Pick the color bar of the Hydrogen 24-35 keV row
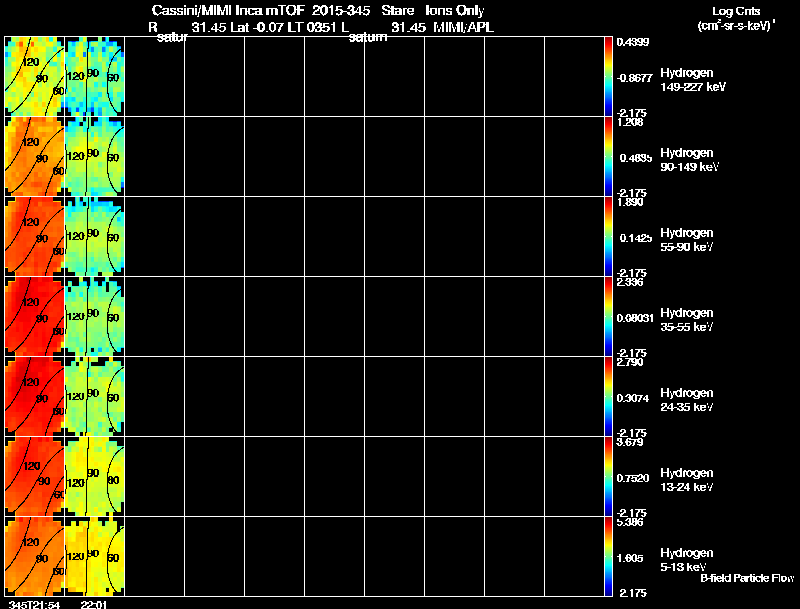Image resolution: width=800 pixels, height=609 pixels. (608, 397)
